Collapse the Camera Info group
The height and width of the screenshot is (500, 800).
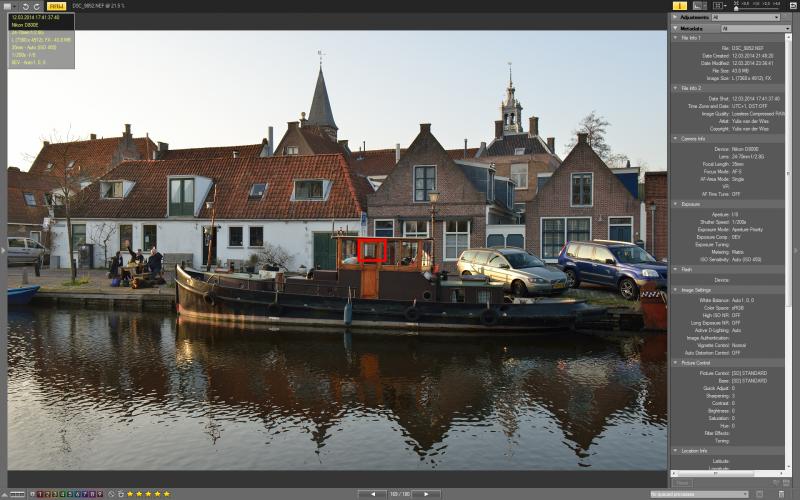676,139
